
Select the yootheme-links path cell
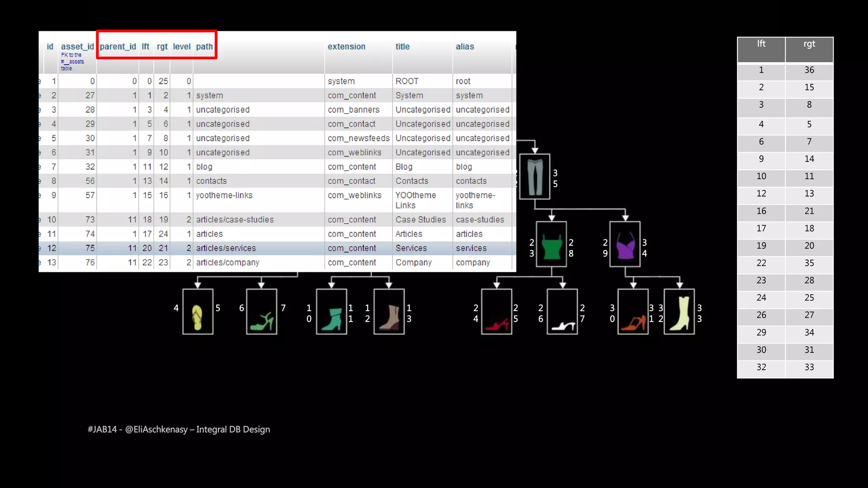tap(224, 195)
